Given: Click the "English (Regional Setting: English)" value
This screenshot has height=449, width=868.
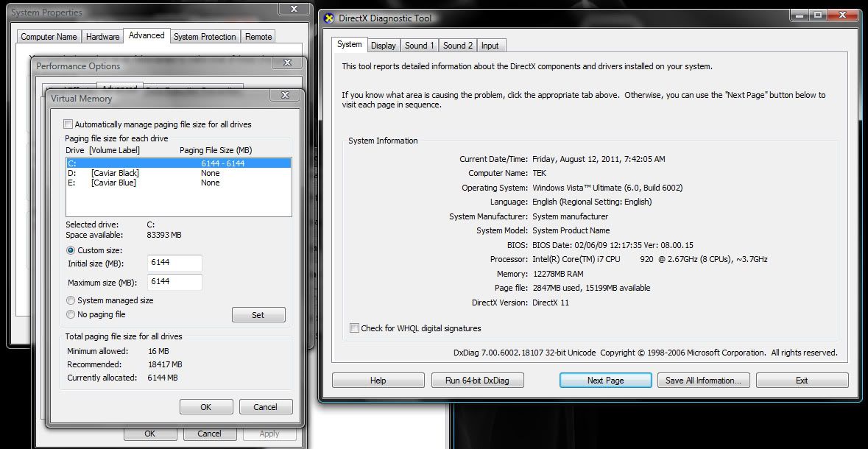Looking at the screenshot, I should coord(592,202).
